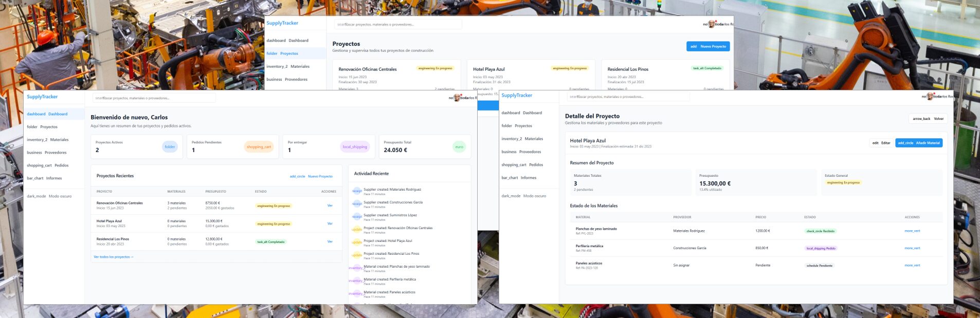The height and width of the screenshot is (318, 980).
Task: Click shopping cart icon in Pedidos Pendientes card
Action: [x=259, y=147]
